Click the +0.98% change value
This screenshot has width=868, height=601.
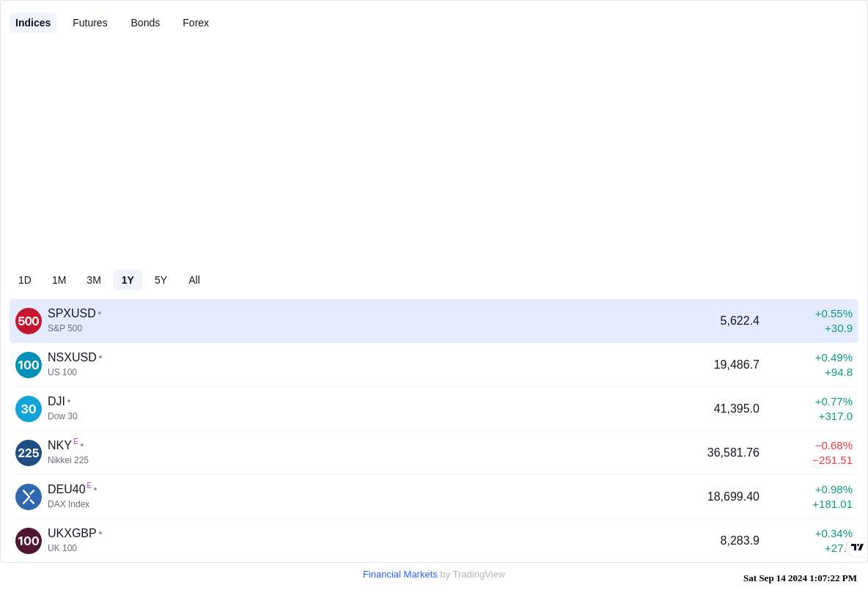pyautogui.click(x=834, y=490)
